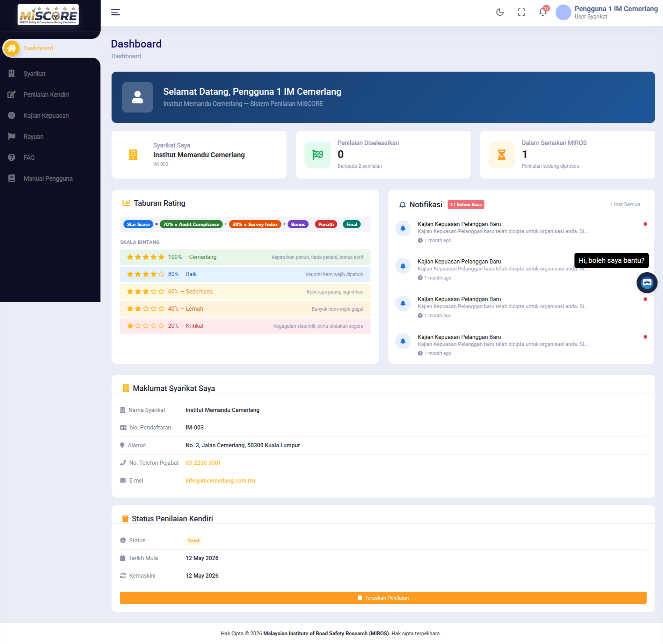663x644 pixels.
Task: Click the Teruskan Penilaian button
Action: pyautogui.click(x=383, y=598)
